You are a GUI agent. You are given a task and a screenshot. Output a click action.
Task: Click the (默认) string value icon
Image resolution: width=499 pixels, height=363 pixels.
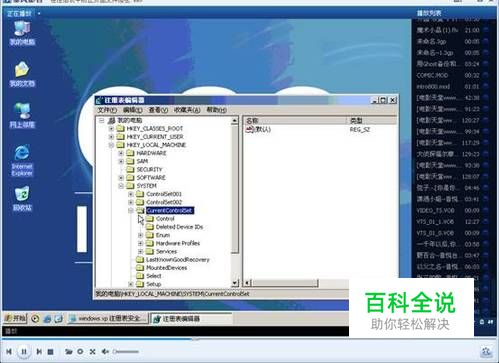pyautogui.click(x=250, y=129)
